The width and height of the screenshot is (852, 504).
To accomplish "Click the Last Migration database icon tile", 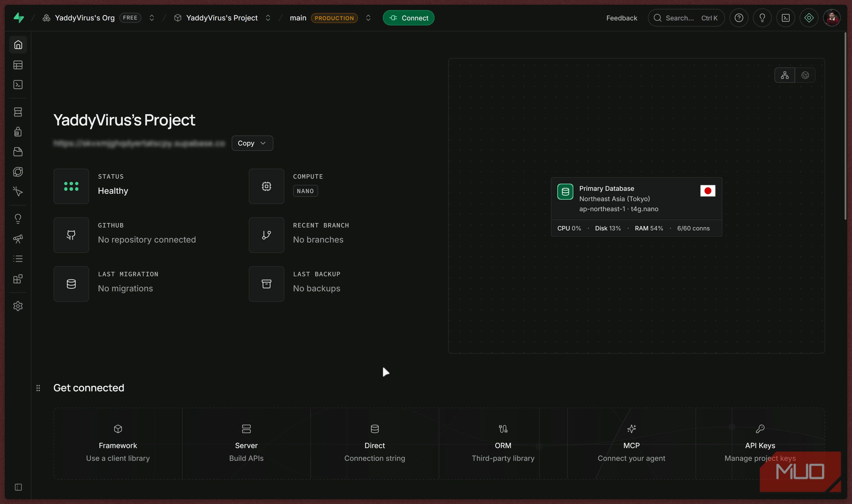I will click(x=71, y=284).
